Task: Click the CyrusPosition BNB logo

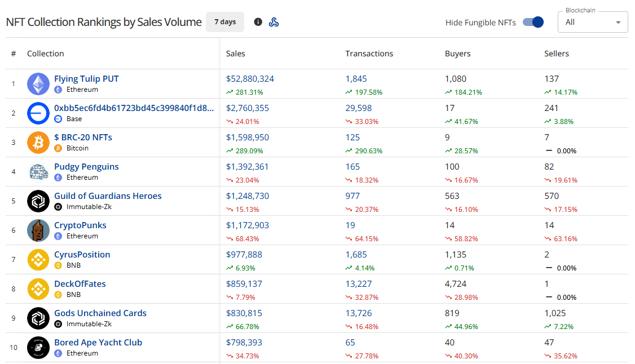Action: tap(38, 260)
